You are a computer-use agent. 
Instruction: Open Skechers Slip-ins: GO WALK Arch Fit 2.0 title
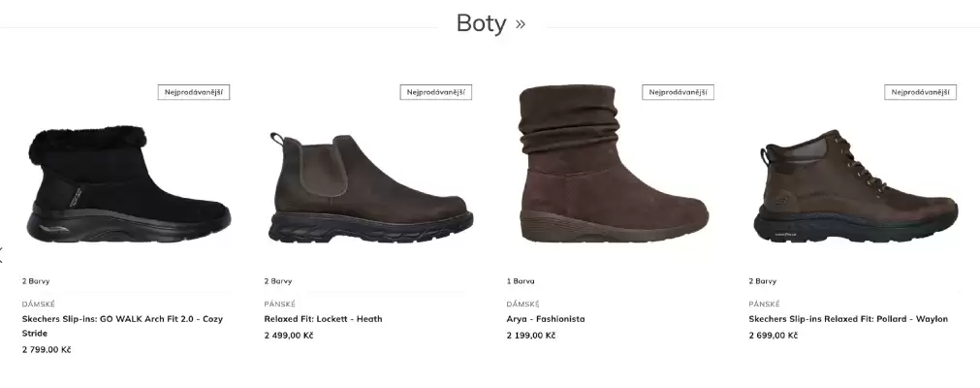point(122,318)
